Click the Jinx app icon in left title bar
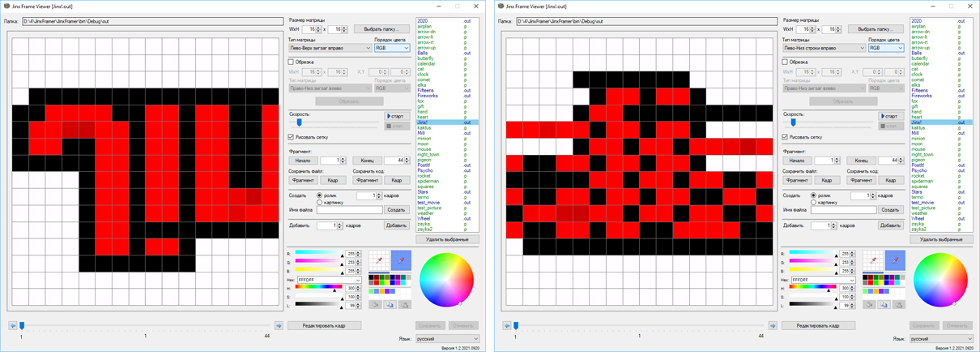The width and height of the screenshot is (980, 352). [7, 6]
